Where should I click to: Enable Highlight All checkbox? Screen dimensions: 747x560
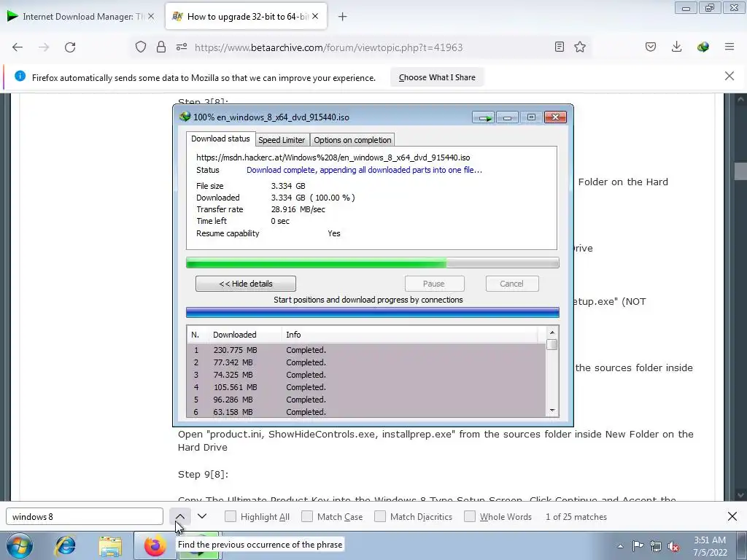(x=230, y=516)
